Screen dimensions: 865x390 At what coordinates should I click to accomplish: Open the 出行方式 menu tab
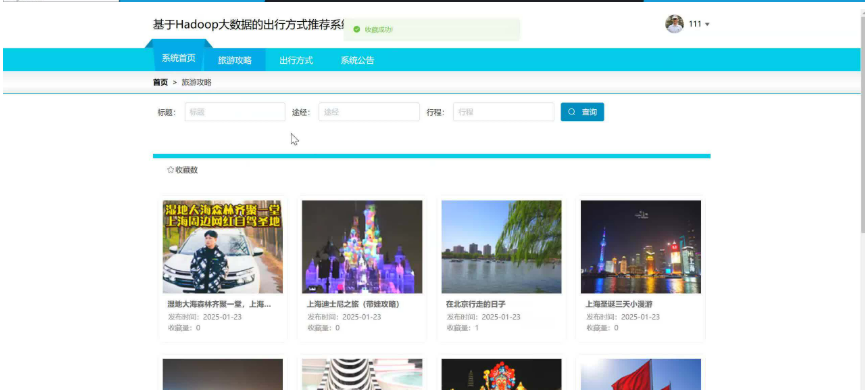296,60
